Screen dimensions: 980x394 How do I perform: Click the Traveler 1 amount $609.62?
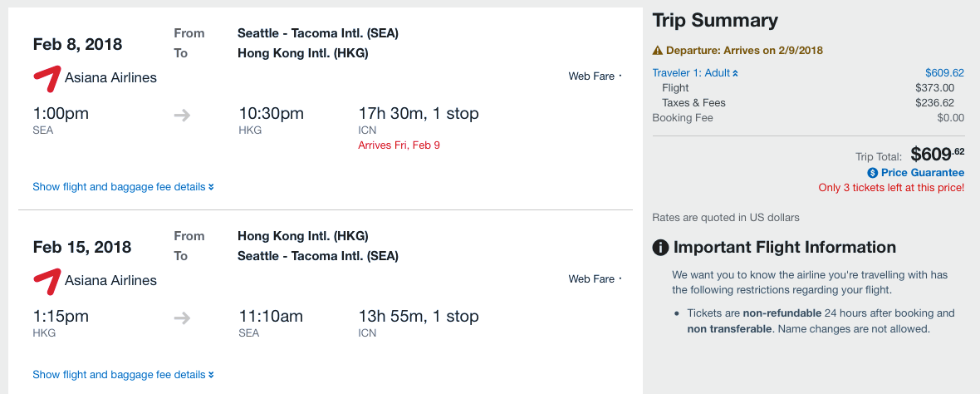tap(944, 72)
